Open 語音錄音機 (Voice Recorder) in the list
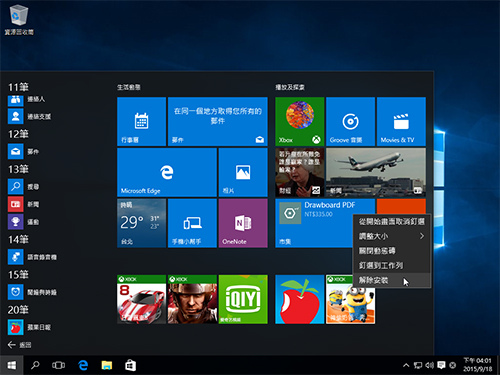 click(x=32, y=257)
